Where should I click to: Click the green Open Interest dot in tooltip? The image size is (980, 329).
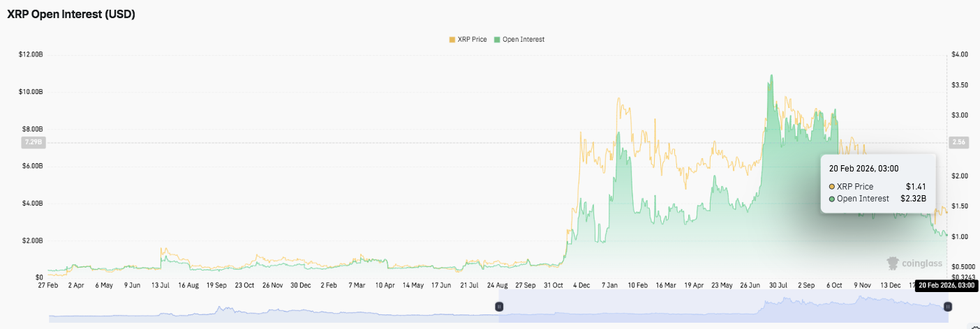click(x=832, y=199)
